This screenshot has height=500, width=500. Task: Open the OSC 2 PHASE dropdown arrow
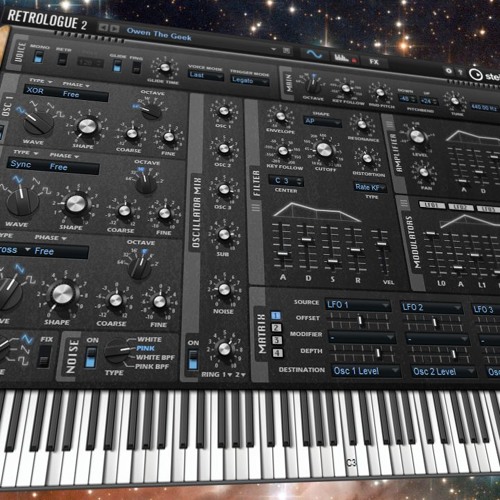coord(77,156)
